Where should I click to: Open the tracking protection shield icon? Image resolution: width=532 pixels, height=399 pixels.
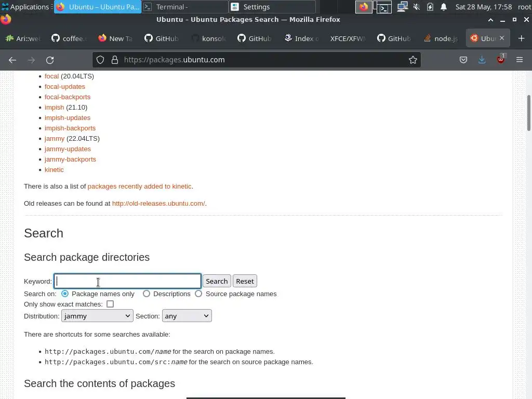(x=100, y=60)
